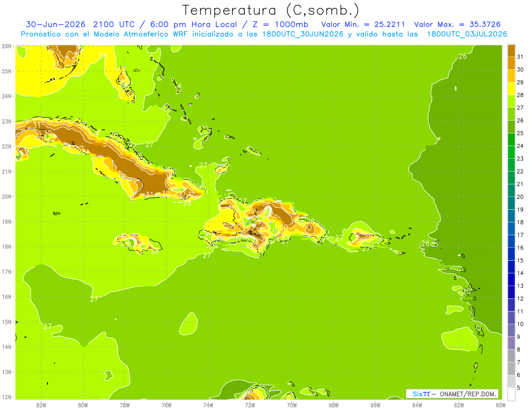Click valid-until time '1800UTC_03JUL2026'
Image resolution: width=532 pixels, height=411 pixels.
(x=467, y=34)
